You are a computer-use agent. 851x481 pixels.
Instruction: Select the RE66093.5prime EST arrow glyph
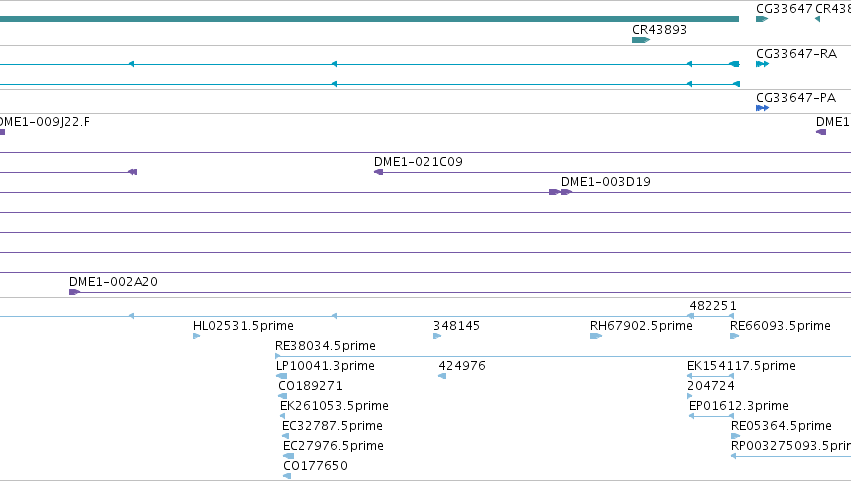[734, 336]
